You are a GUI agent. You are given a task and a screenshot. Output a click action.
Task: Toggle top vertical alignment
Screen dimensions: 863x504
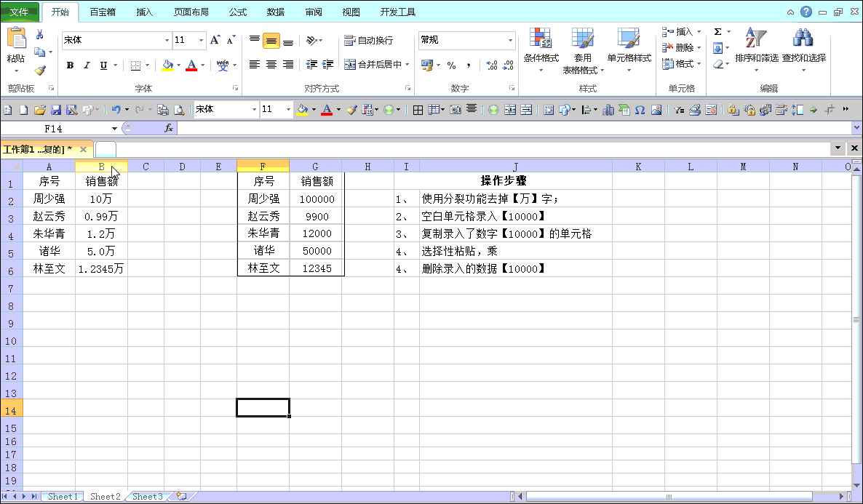[254, 40]
